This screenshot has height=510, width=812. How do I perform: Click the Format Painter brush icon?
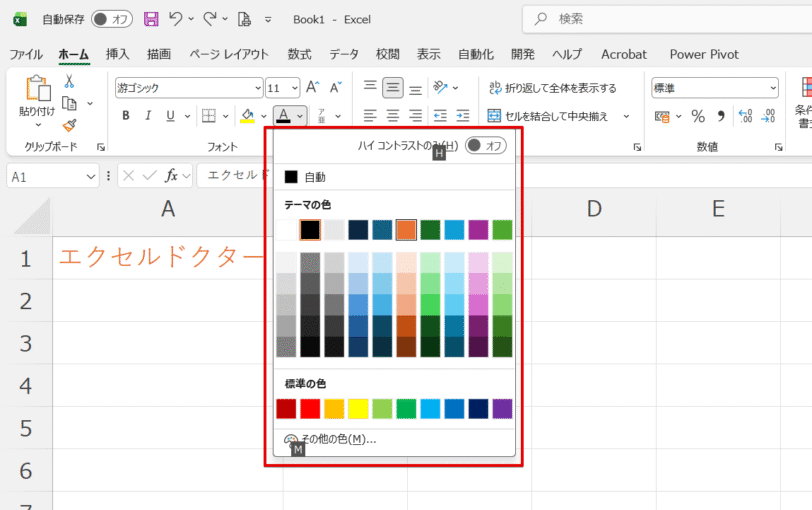click(69, 125)
